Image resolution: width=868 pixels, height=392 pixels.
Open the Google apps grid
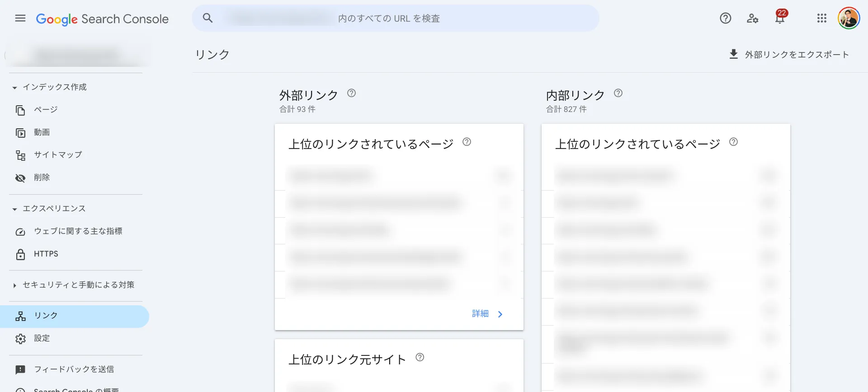click(821, 18)
